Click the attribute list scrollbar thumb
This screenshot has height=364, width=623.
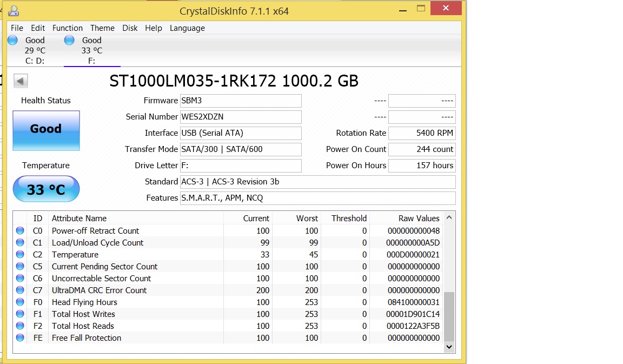(449, 316)
